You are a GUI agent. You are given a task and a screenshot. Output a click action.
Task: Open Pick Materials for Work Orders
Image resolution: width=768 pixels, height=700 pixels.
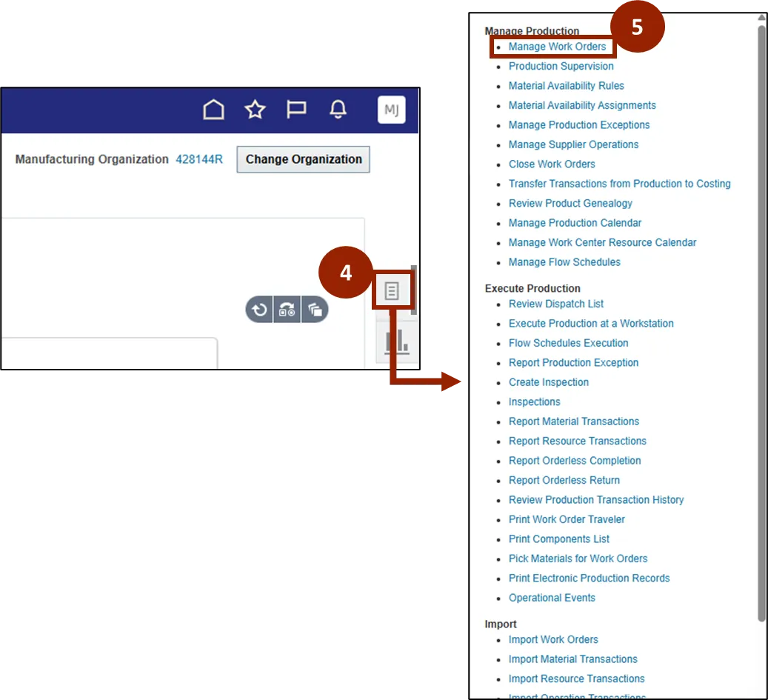[578, 559]
